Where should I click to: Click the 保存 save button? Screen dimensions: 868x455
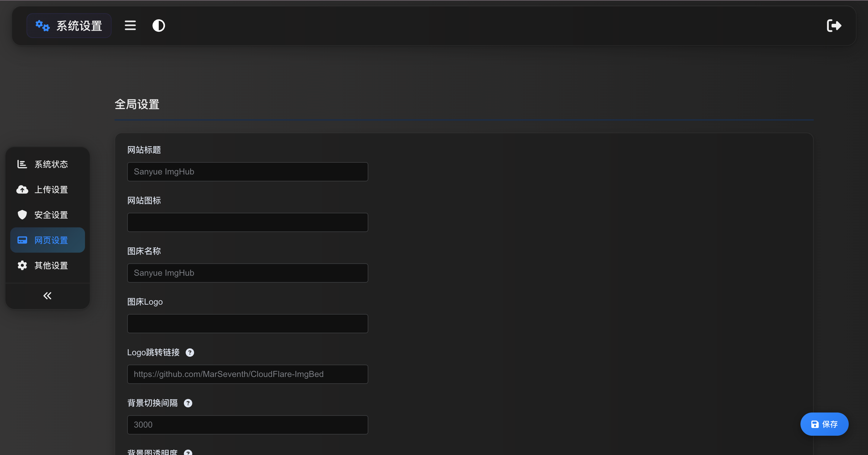click(x=824, y=424)
